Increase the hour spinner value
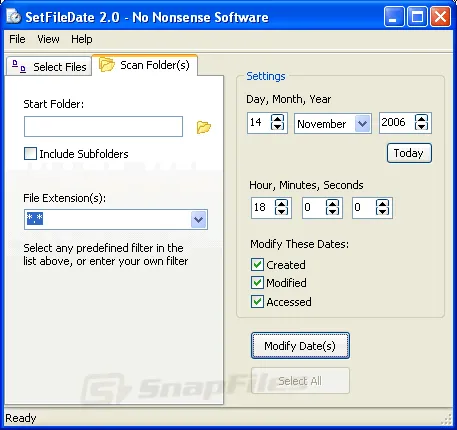 tap(281, 203)
